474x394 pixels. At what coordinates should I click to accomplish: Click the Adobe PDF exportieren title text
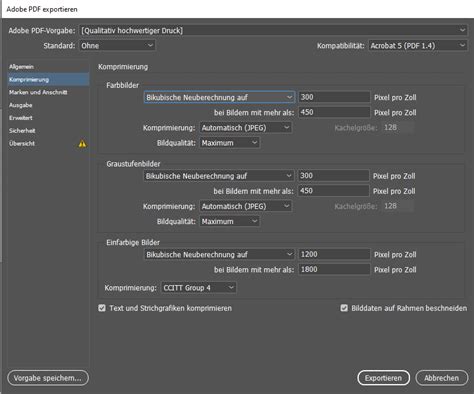(x=42, y=9)
